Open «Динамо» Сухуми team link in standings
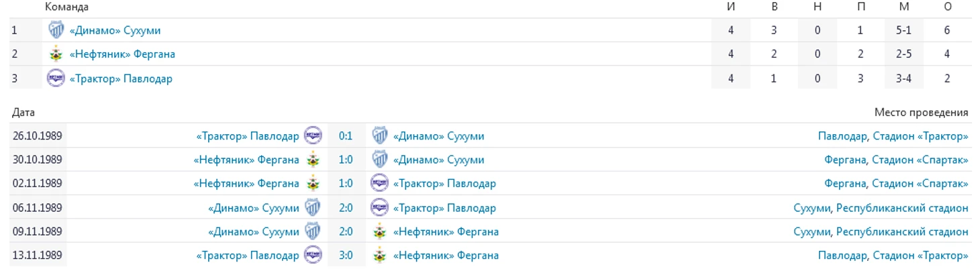980x279 pixels. (x=115, y=30)
